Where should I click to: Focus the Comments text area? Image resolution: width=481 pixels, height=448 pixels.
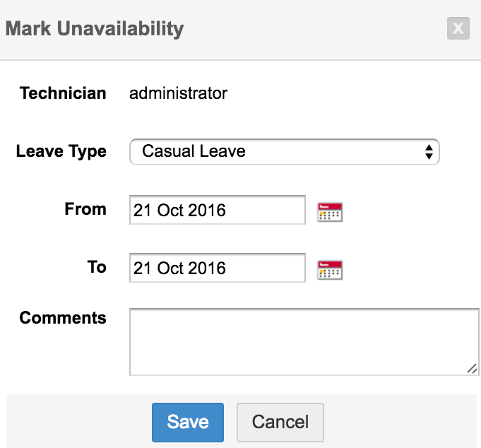click(304, 341)
